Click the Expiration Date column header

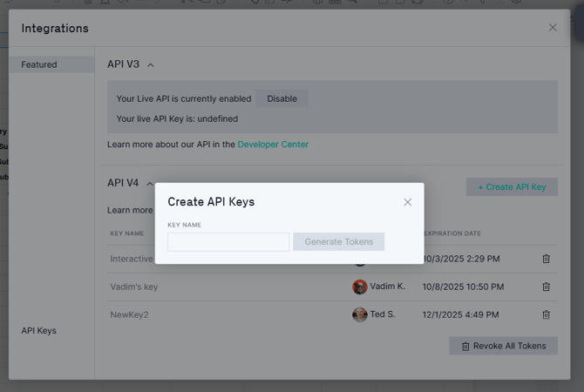click(x=452, y=233)
